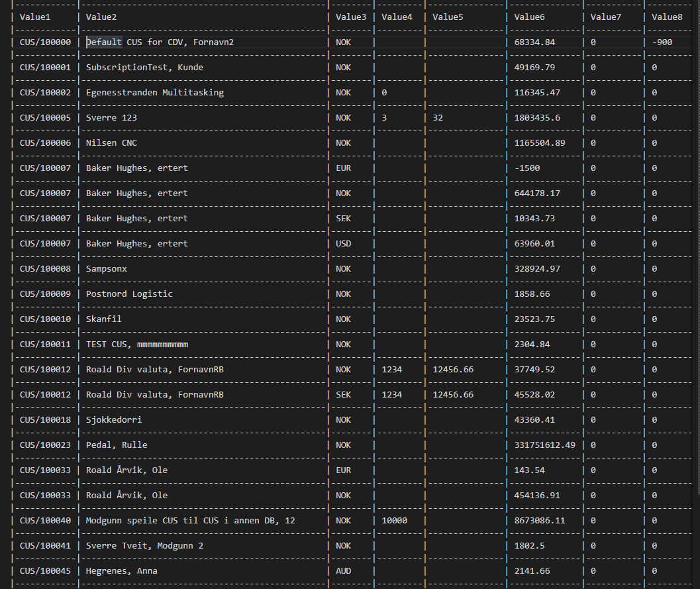Click the Value6 column header

(x=529, y=17)
